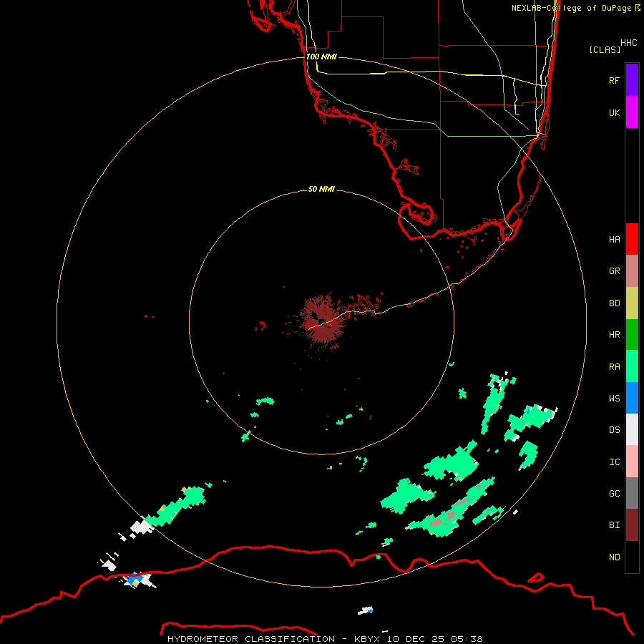Viewport: 644px width, 644px height.
Task: Click the RF legend label
Action: click(614, 80)
